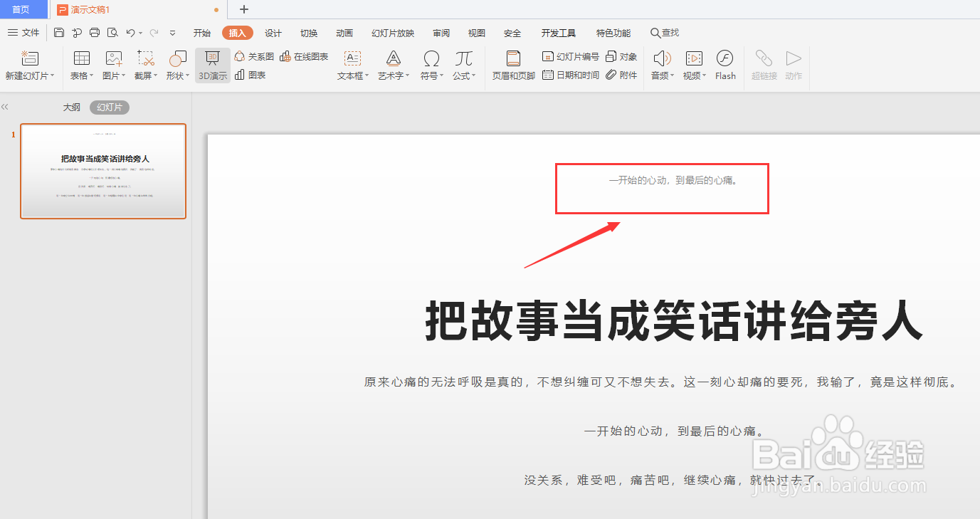Open a new tab with plus button
Screen dimensions: 980x519
click(x=244, y=9)
